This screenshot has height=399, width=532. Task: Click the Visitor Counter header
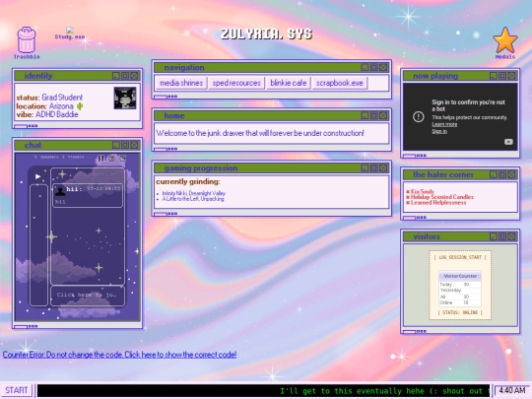coord(460,276)
